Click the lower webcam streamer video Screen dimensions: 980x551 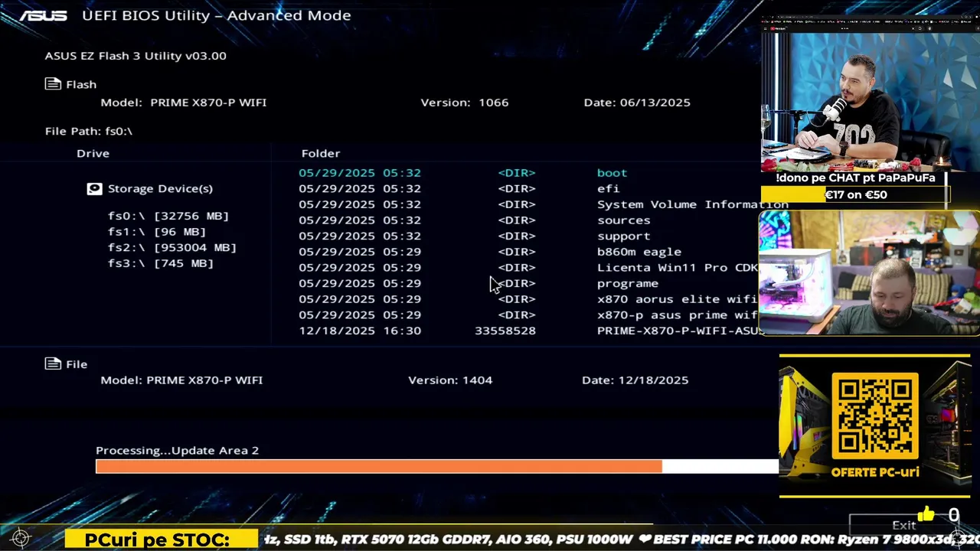pos(869,274)
